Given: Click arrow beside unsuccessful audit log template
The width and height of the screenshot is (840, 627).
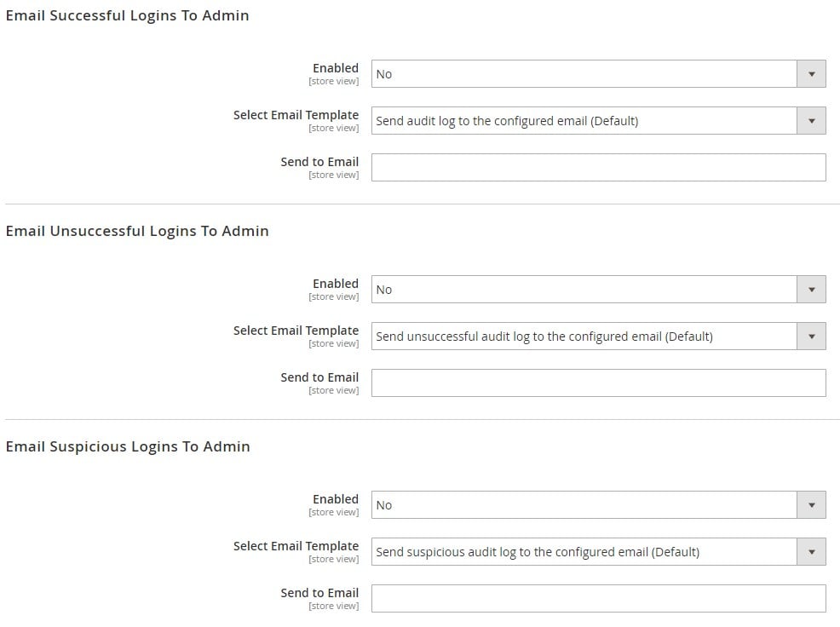Looking at the screenshot, I should coord(812,336).
